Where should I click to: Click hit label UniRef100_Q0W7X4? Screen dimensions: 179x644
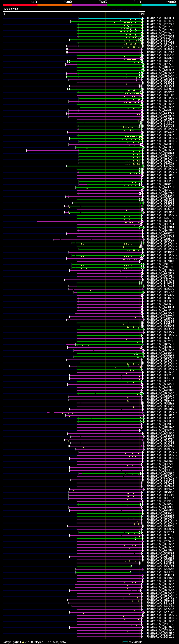[161, 224]
